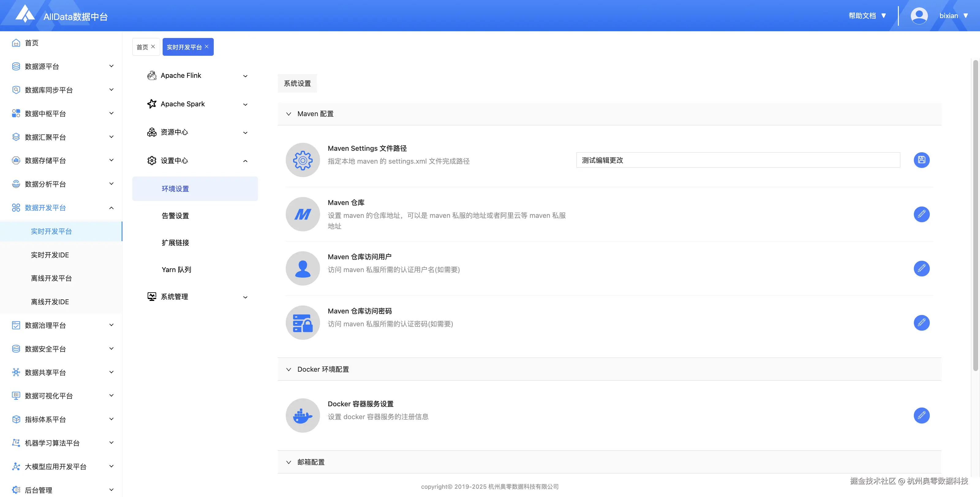Edit the Maven 仓库 setting
The width and height of the screenshot is (980, 497).
[x=922, y=214]
